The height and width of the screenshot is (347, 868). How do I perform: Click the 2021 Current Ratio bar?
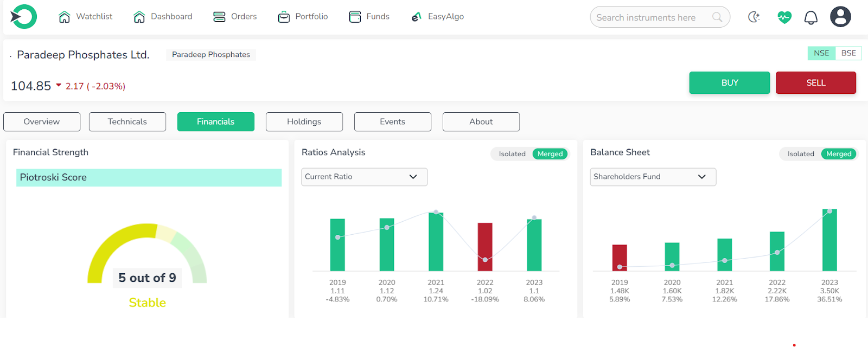(x=436, y=242)
